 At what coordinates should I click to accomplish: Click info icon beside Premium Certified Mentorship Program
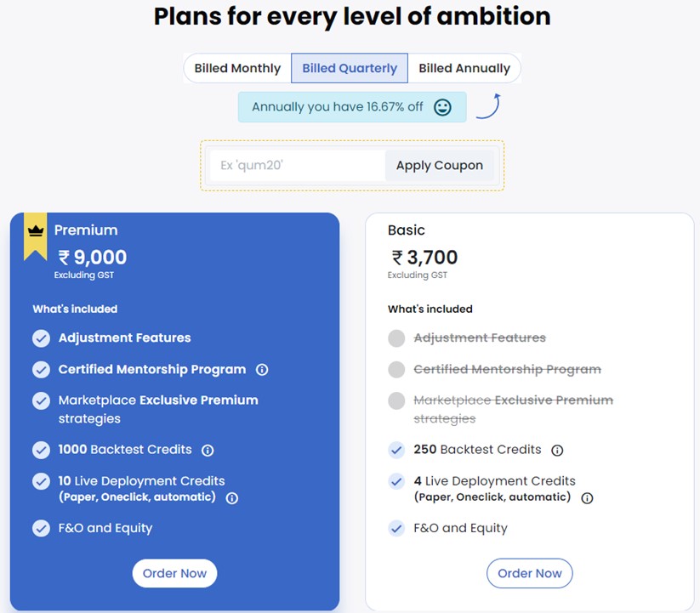point(262,370)
